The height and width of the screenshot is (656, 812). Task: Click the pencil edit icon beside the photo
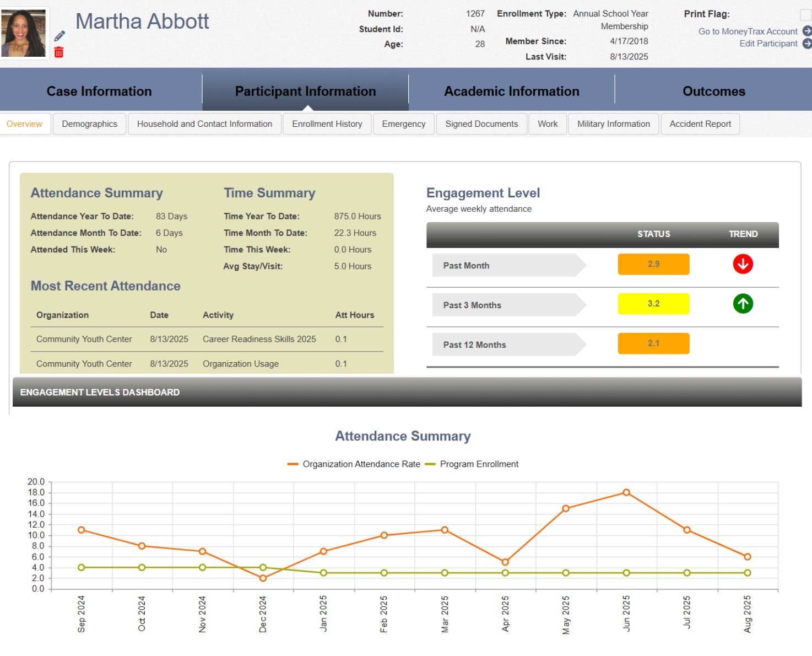59,36
